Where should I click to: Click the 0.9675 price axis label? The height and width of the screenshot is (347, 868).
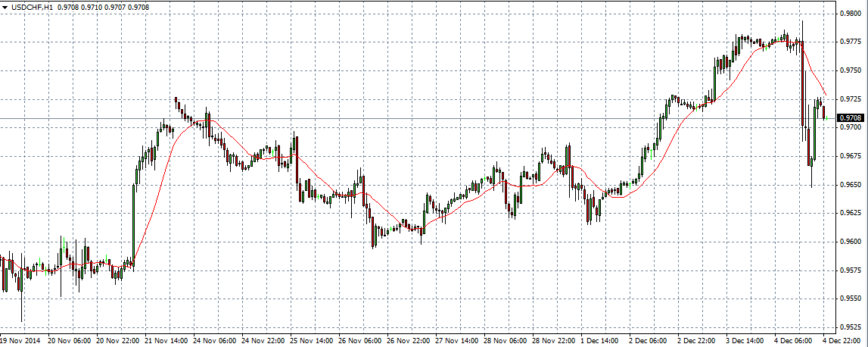[x=850, y=156]
